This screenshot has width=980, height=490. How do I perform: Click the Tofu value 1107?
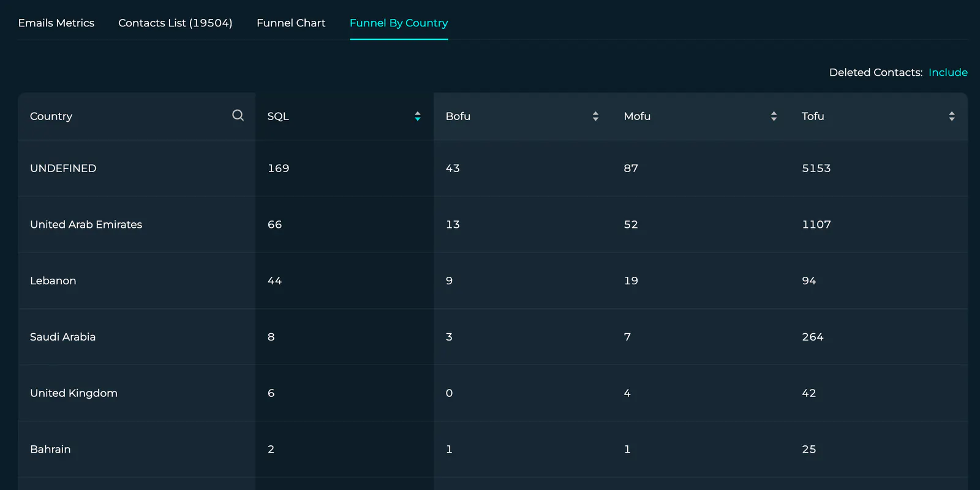click(816, 224)
